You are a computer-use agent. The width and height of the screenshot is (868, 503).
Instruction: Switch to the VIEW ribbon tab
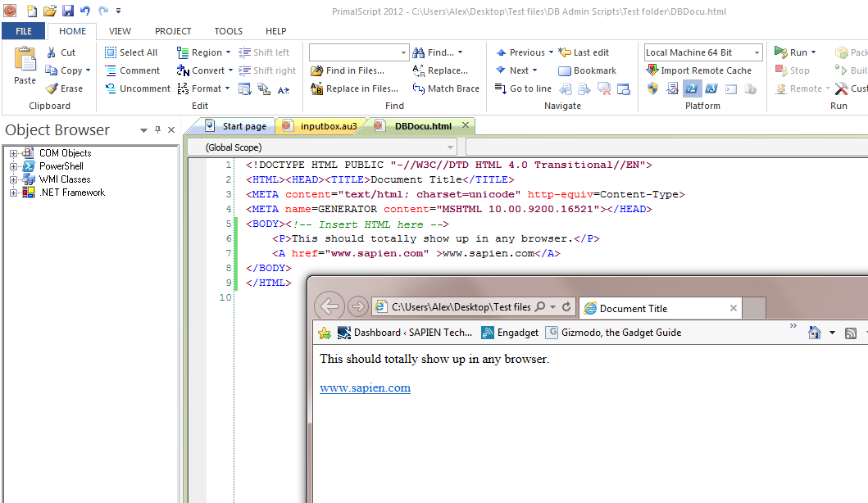point(120,31)
